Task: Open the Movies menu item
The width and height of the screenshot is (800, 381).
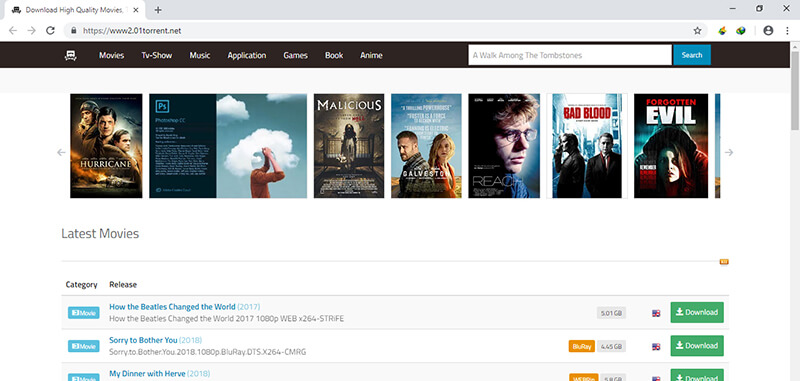Action: tap(111, 55)
